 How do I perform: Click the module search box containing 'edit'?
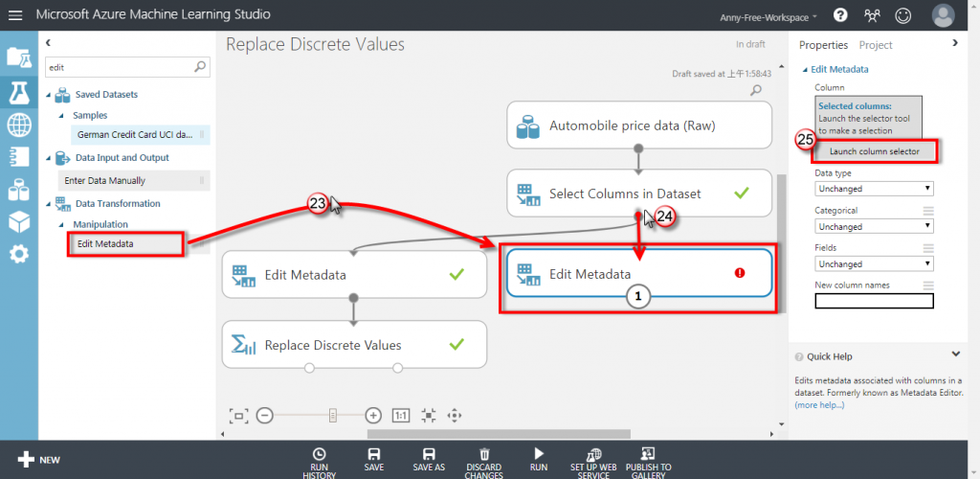[x=128, y=67]
